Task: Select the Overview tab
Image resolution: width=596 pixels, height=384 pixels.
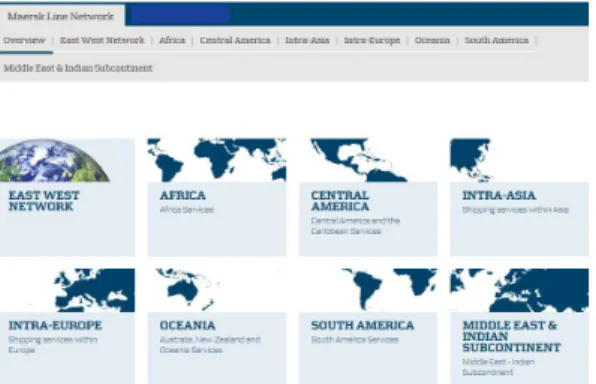Action: pyautogui.click(x=24, y=40)
